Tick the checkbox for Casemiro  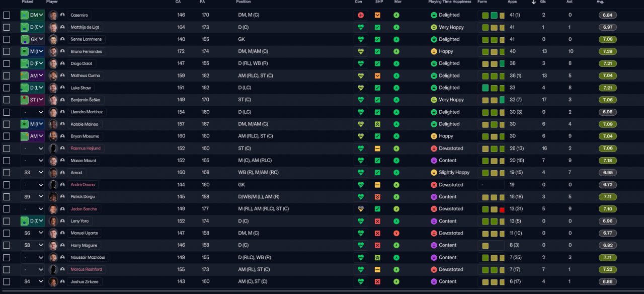tap(7, 15)
